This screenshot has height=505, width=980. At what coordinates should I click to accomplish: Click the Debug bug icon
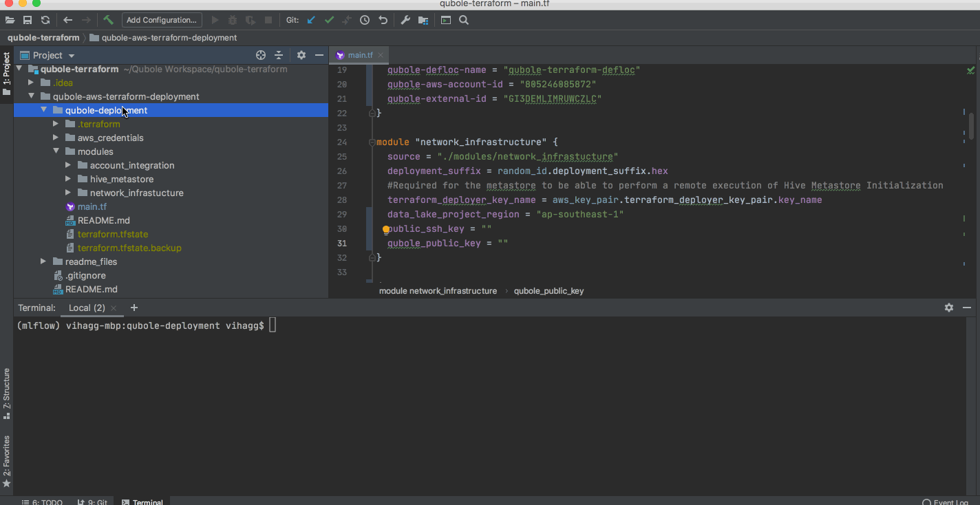point(233,20)
